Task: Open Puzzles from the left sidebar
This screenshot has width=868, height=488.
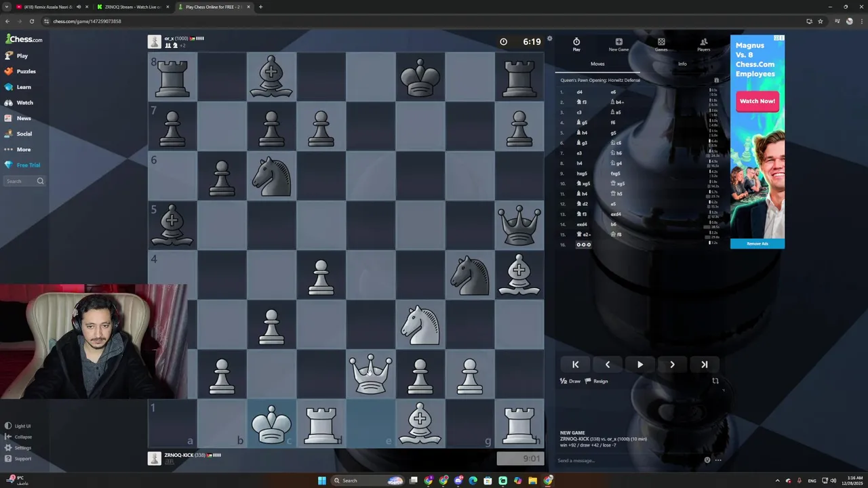Action: 20,71
